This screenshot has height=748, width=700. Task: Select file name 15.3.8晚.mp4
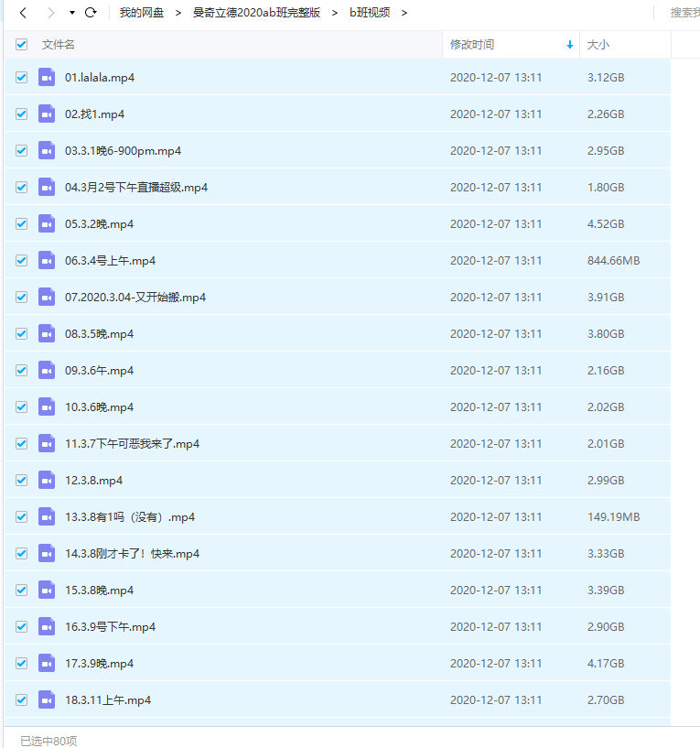[x=99, y=591]
